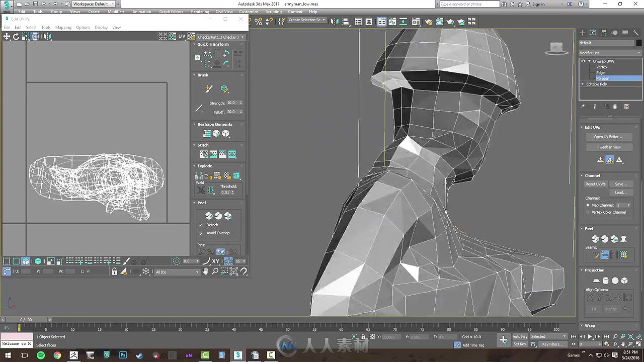Open the All IDs material dropdown
The width and height of the screenshot is (644, 362).
[177, 272]
